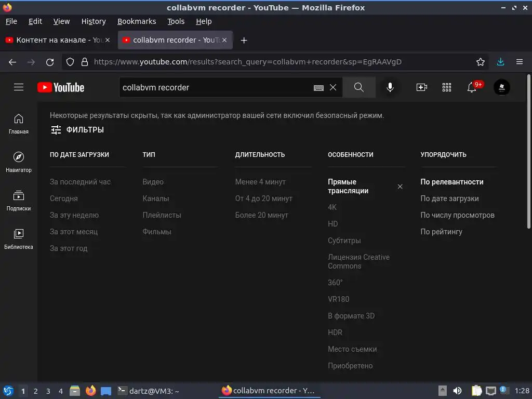Open the Bookmarks menu
Viewport: 532px width, 399px height.
coord(137,21)
